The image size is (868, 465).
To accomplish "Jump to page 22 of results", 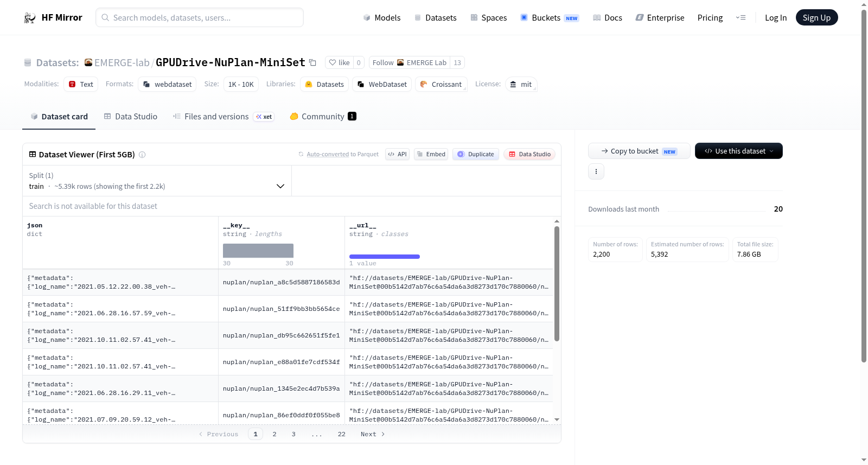I will pos(342,434).
